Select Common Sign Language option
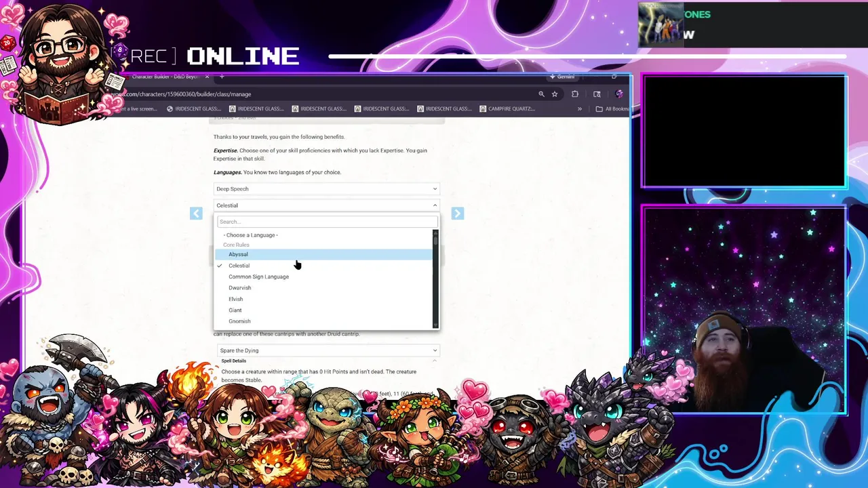The image size is (868, 488). point(323,277)
